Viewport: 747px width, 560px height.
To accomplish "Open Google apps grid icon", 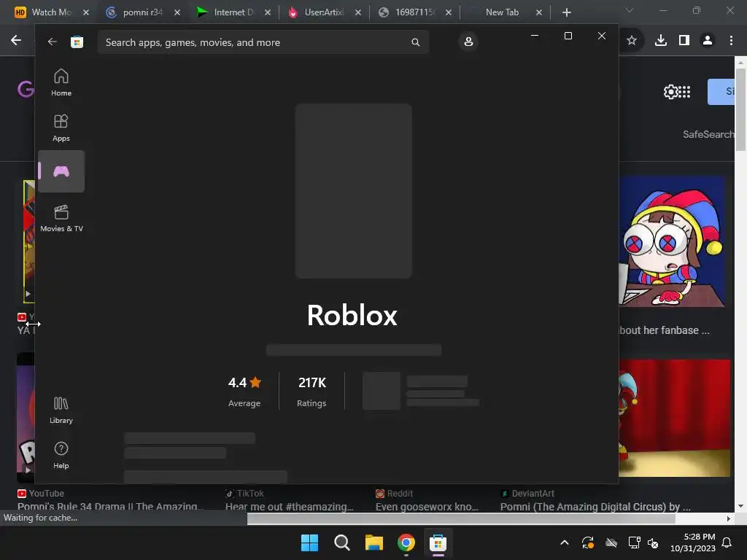I will [684, 91].
